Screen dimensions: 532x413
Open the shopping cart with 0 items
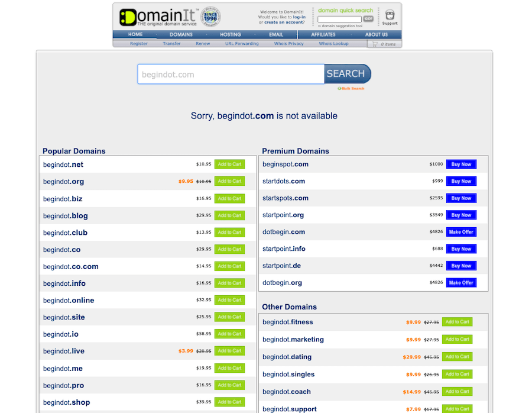tap(384, 44)
